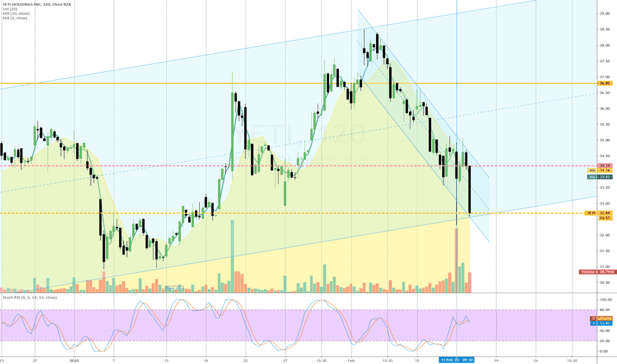Click the yellow 36.80 price label
Viewport: 617px width, 364px height.
pyautogui.click(x=605, y=83)
